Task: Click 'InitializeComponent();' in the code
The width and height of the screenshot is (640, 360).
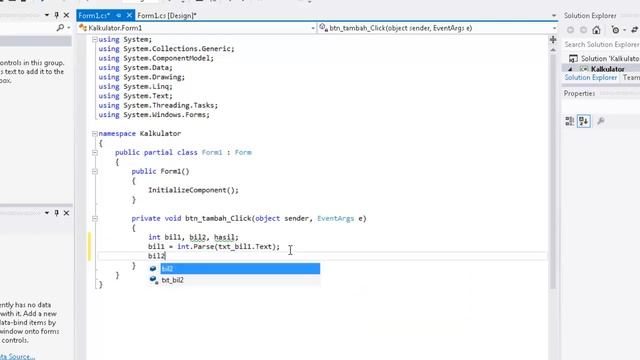Action: [193, 190]
